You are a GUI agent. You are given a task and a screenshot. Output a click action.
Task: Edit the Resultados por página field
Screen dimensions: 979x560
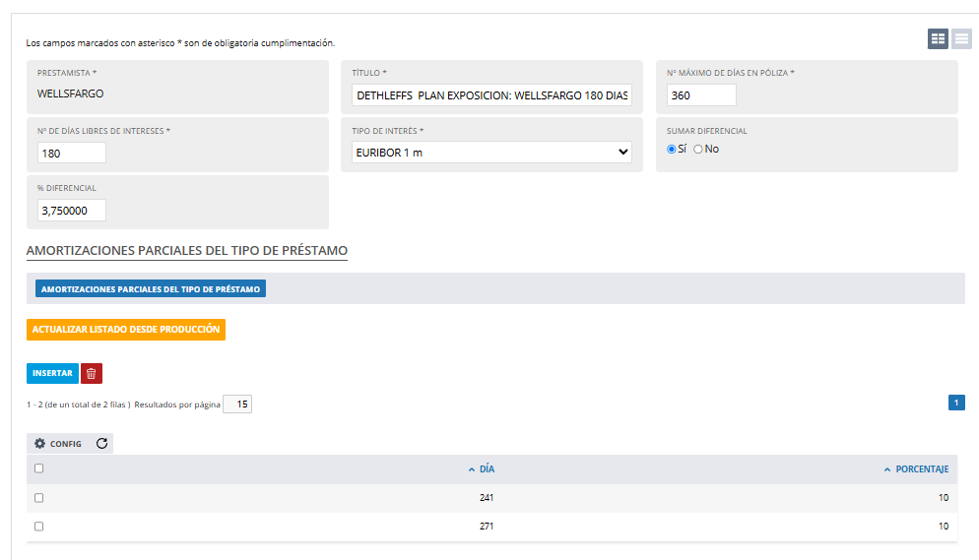click(x=237, y=404)
